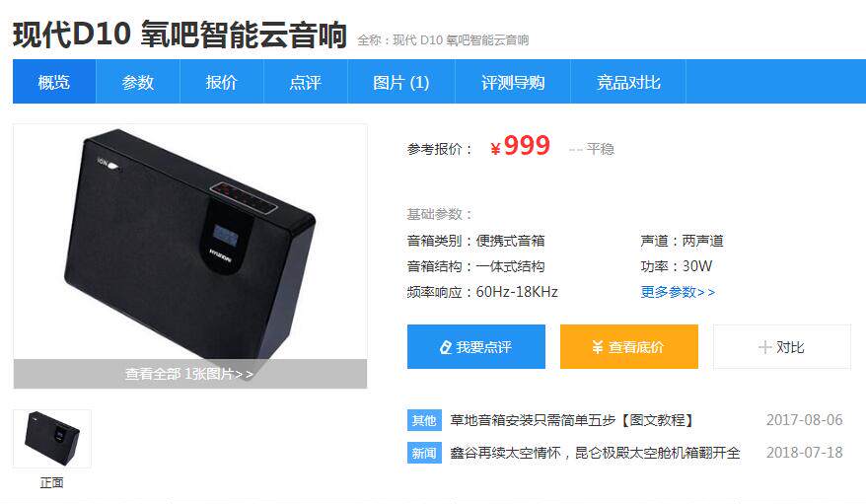Click the pencil icon on 我要点评 button

(x=446, y=347)
